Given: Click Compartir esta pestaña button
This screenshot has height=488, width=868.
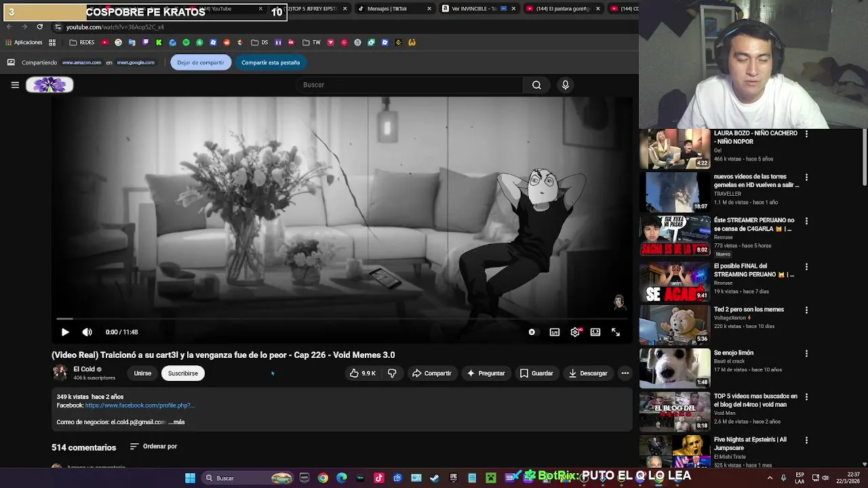Looking at the screenshot, I should [271, 62].
